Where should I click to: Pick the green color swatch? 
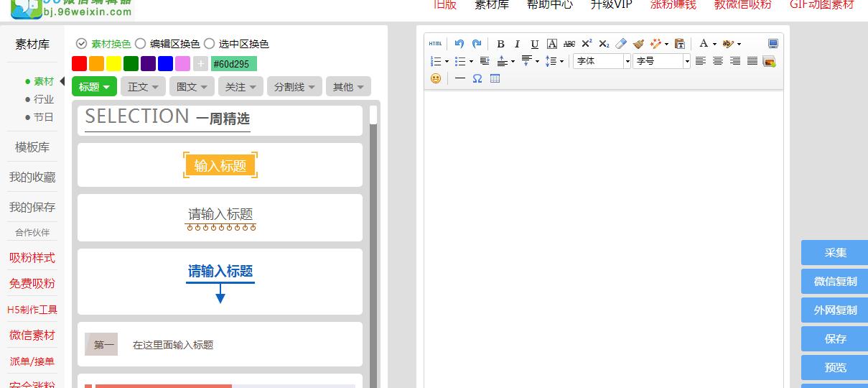(131, 64)
